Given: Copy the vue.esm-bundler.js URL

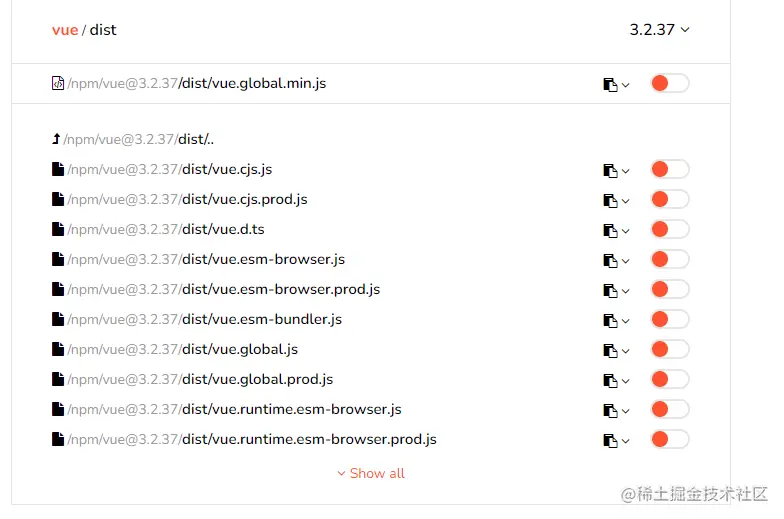Looking at the screenshot, I should tap(610, 320).
